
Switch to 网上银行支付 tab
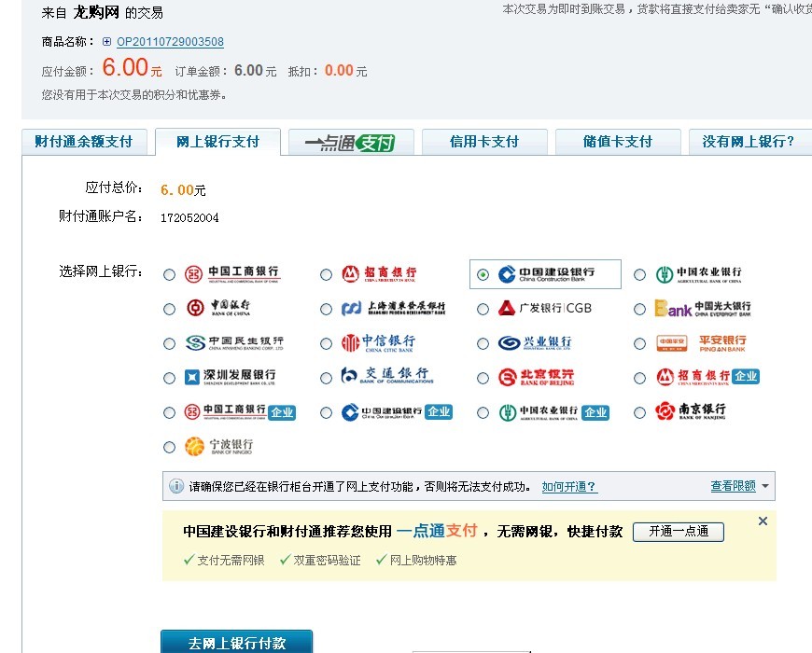coord(218,142)
